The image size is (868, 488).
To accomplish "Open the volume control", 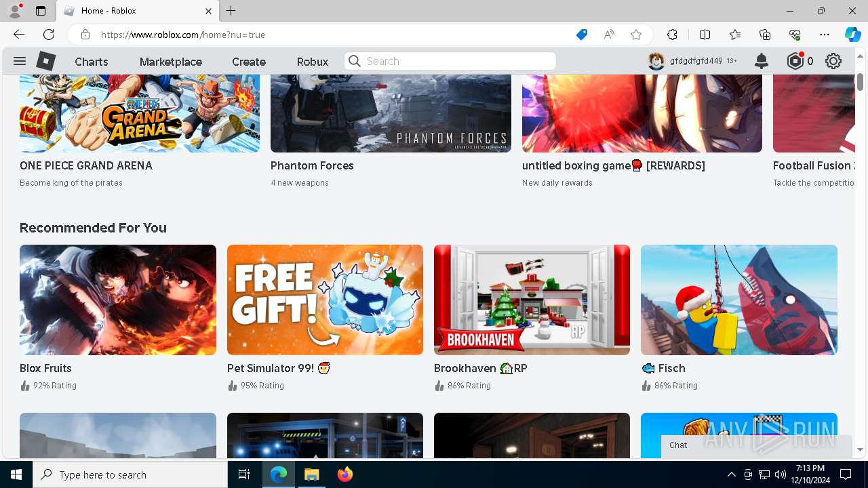I will (781, 474).
